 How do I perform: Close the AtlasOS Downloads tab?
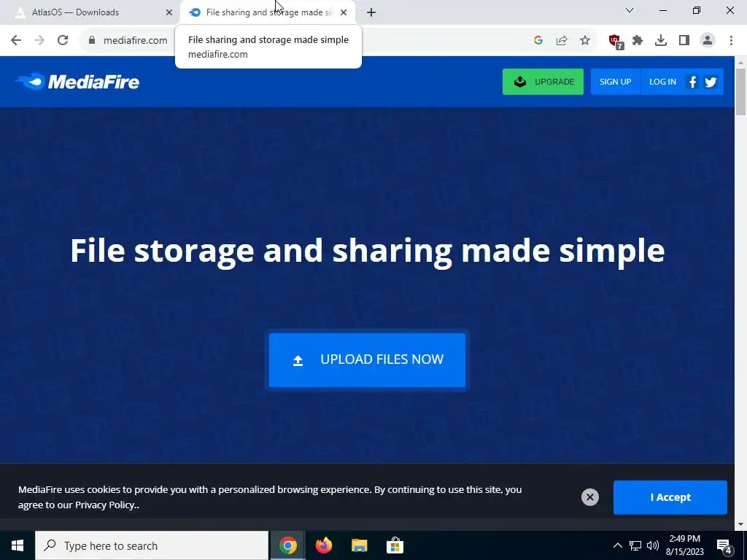[x=169, y=12]
